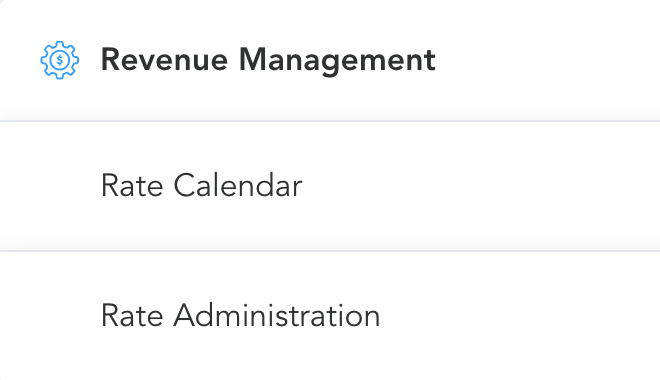Open the Rate Calendar menu item
The width and height of the screenshot is (660, 380).
[330, 186]
